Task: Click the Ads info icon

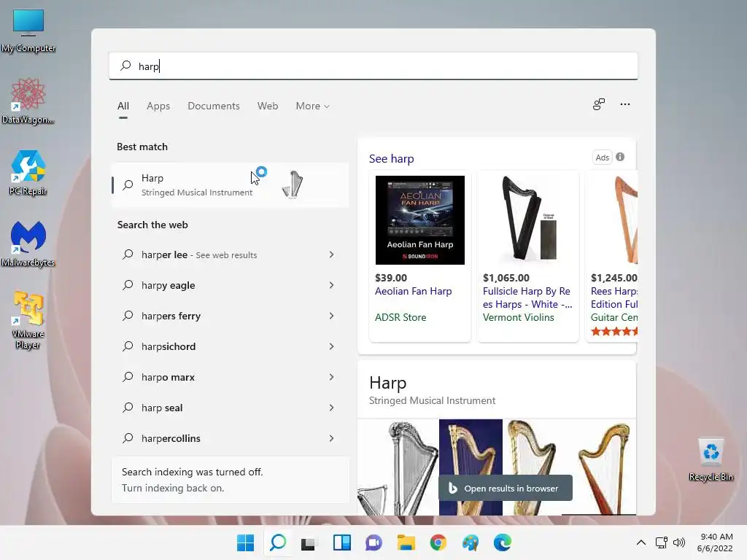Action: pyautogui.click(x=620, y=157)
